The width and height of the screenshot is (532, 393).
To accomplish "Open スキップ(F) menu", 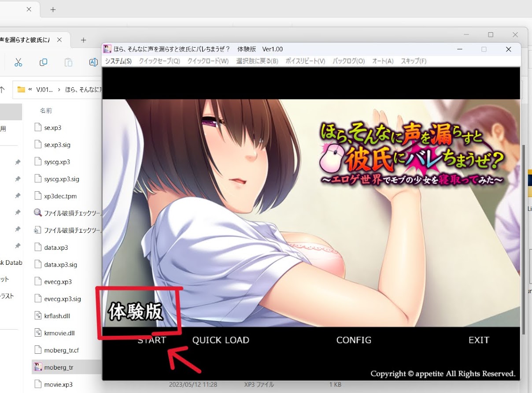I will coord(413,61).
